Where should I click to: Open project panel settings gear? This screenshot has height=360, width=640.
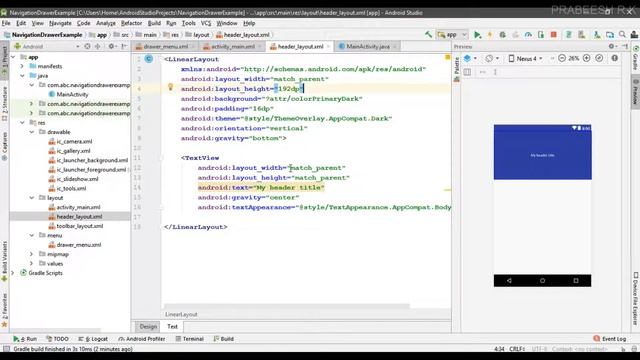pyautogui.click(x=111, y=47)
